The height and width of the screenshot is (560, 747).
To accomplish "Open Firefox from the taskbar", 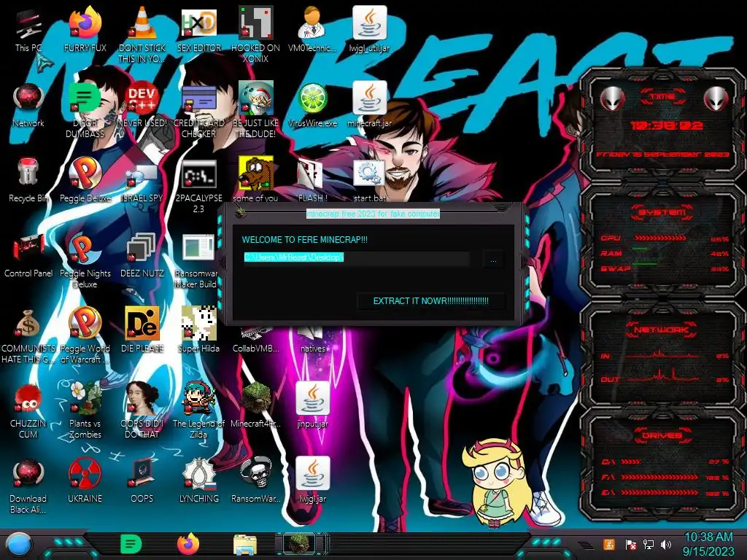I will [x=188, y=544].
